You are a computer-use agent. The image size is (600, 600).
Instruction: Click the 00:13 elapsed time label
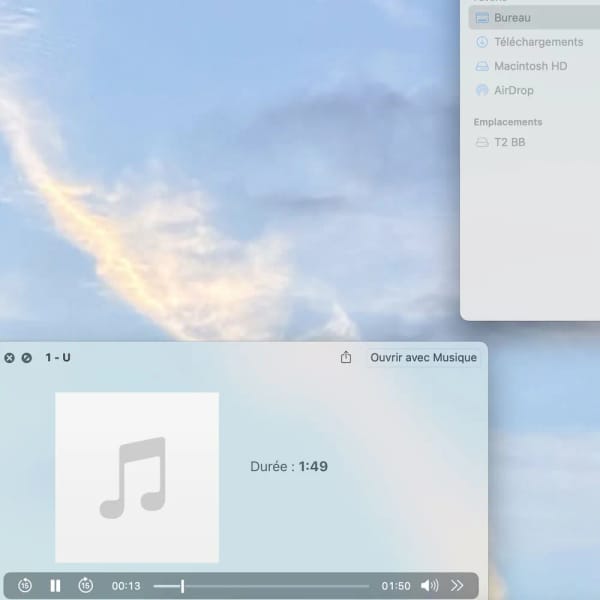coord(126,586)
